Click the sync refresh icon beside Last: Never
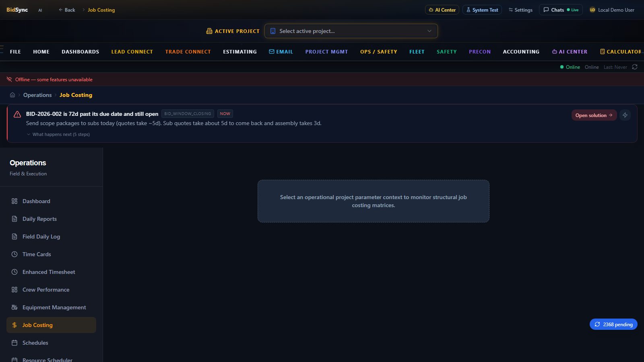Screen dimensions: 644x362 (635, 67)
